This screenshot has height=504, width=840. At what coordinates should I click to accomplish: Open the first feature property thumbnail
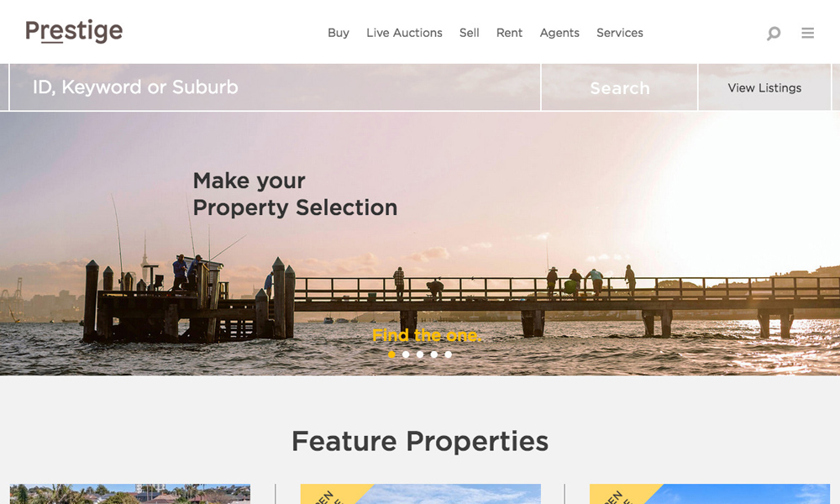tap(130, 494)
